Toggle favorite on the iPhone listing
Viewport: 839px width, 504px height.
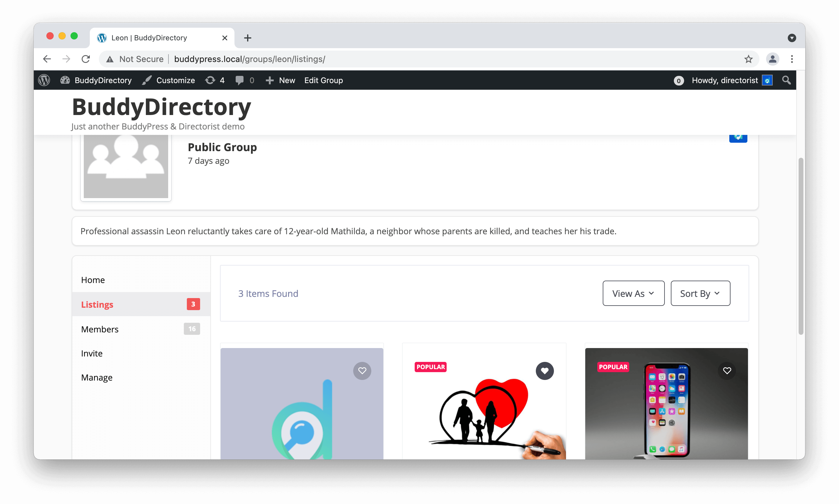[727, 371]
